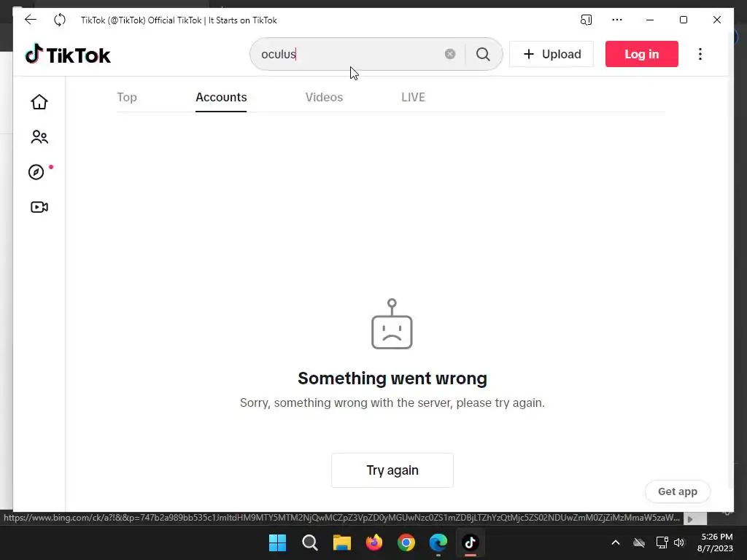
Task: Minimize the TikTok window
Action: pyautogui.click(x=650, y=20)
